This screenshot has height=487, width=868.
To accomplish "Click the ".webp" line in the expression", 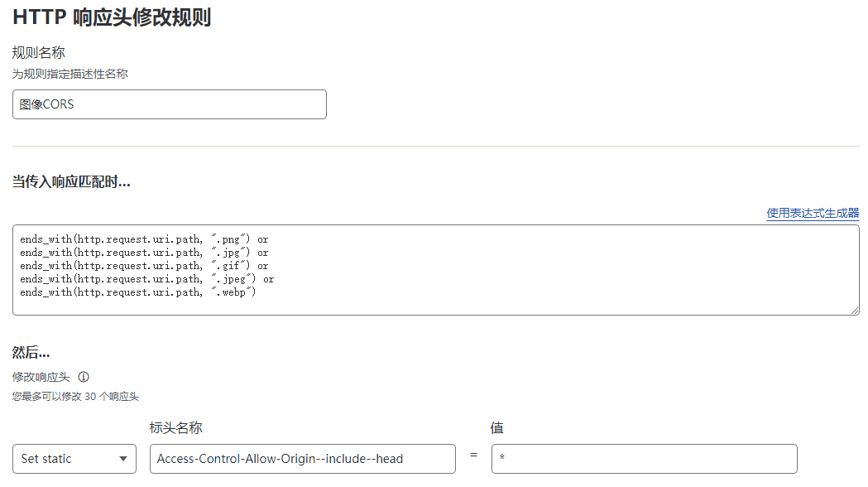I will tap(138, 292).
